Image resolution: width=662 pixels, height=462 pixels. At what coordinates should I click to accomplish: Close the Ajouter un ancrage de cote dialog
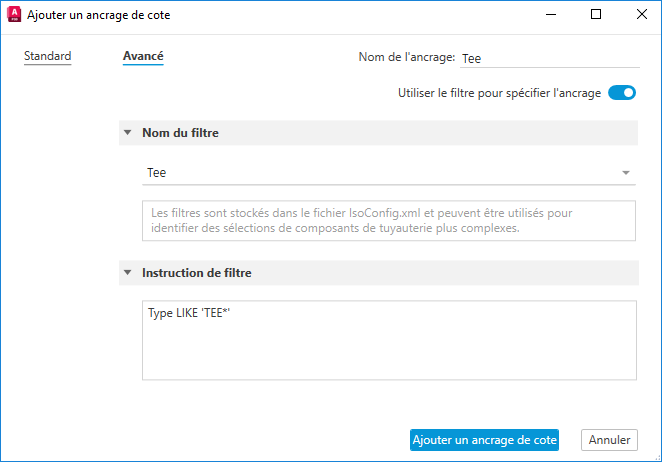pos(640,15)
